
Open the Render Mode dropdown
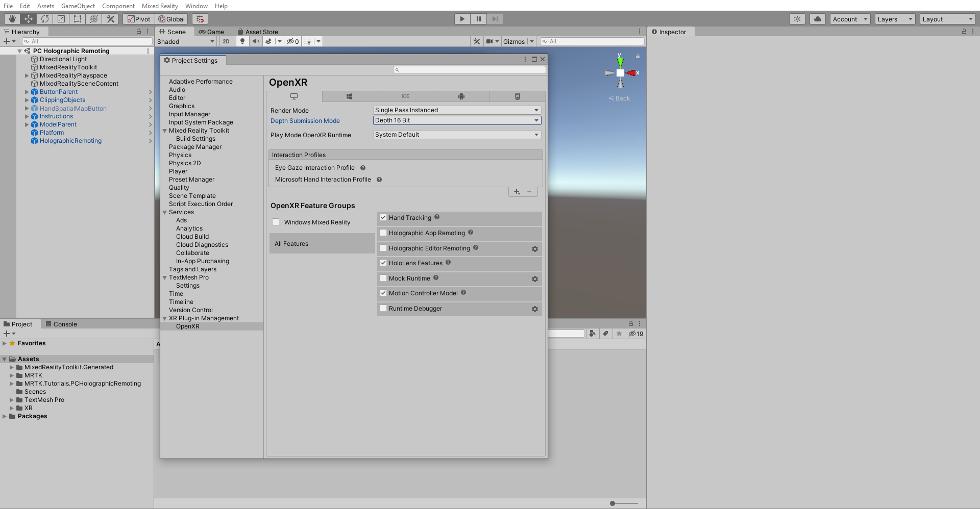coord(456,110)
